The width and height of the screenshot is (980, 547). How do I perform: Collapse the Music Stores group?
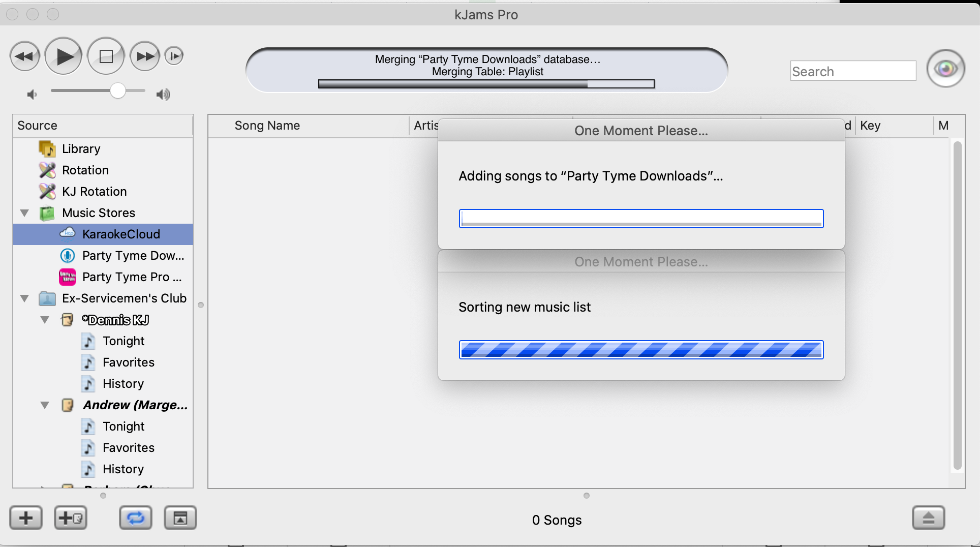pyautogui.click(x=24, y=213)
